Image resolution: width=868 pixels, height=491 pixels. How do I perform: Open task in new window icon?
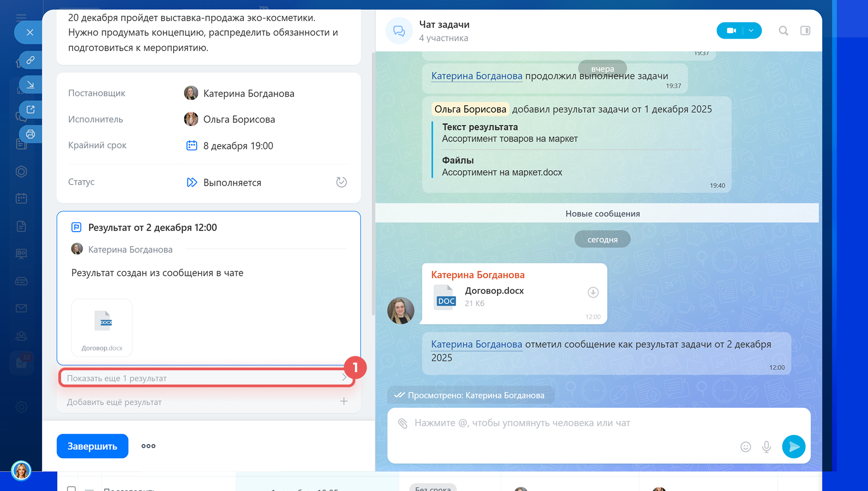(x=31, y=109)
